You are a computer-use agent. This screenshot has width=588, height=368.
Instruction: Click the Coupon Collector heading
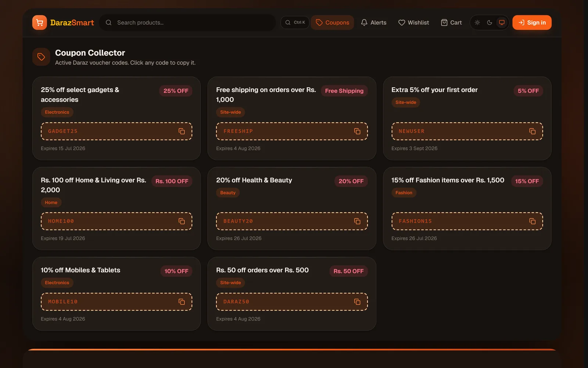(x=90, y=53)
